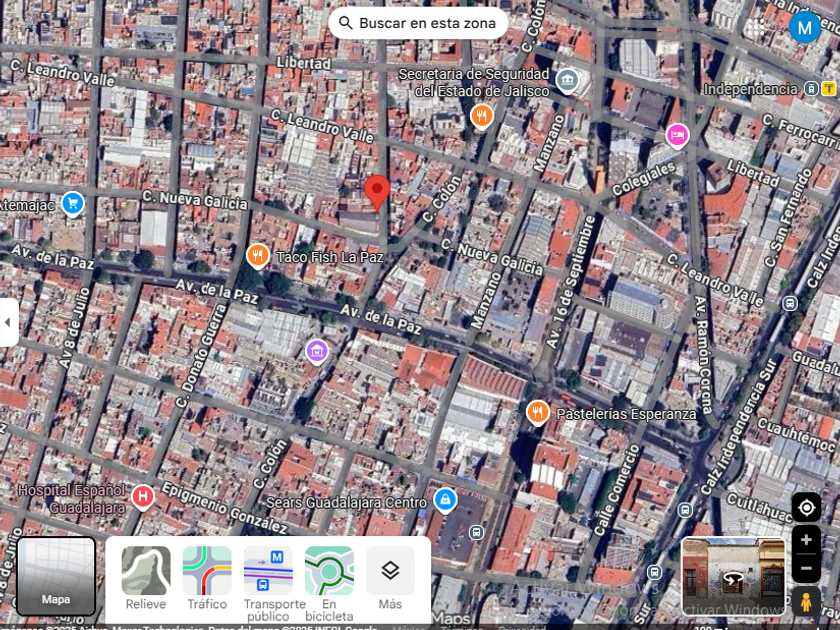This screenshot has width=840, height=630.
Task: Center map on my location
Action: click(x=806, y=507)
